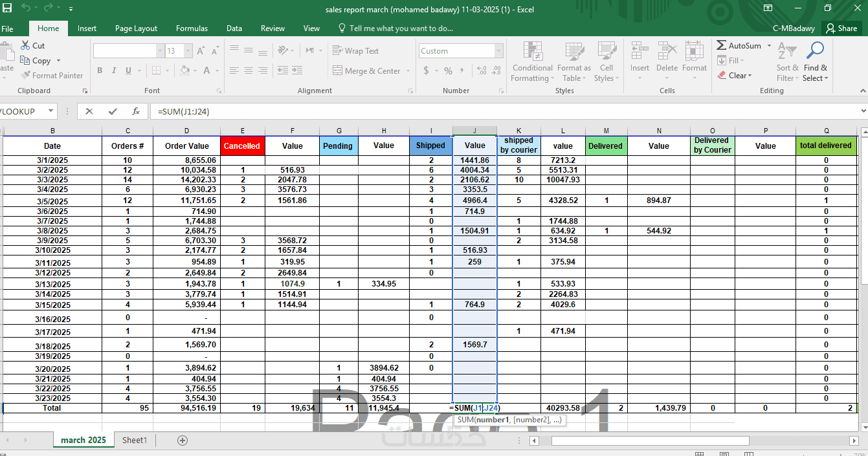Click the Cut scissors icon

(25, 45)
